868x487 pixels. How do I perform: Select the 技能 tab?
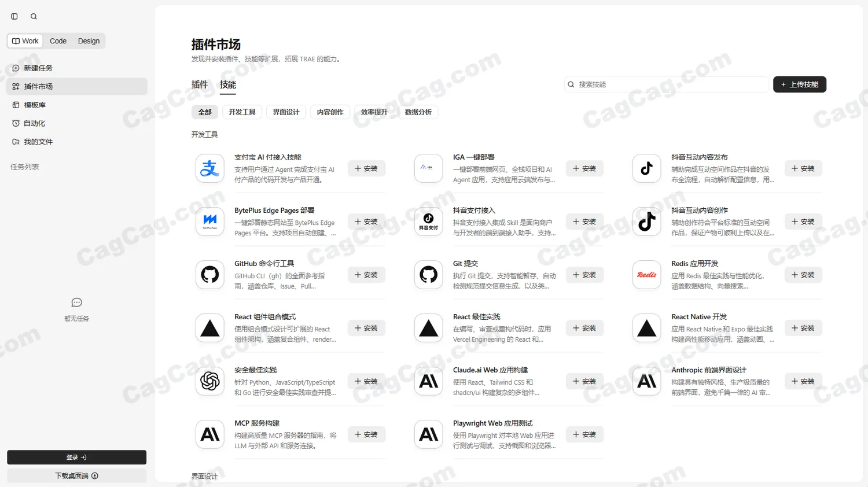click(228, 84)
